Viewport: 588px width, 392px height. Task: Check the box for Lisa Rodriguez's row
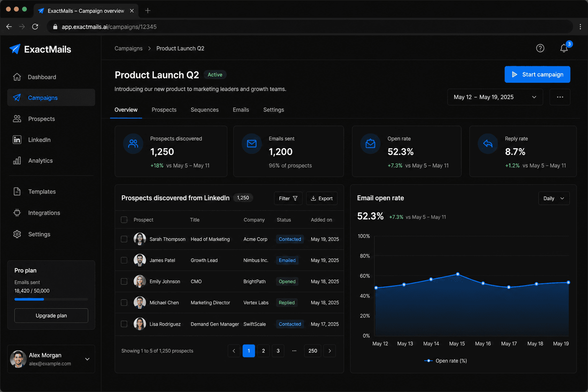tap(124, 324)
